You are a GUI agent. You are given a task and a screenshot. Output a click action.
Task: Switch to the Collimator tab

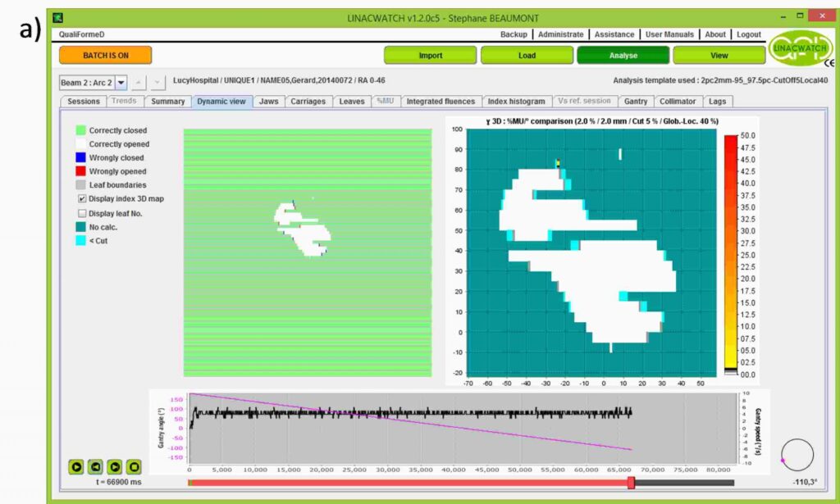tap(678, 101)
